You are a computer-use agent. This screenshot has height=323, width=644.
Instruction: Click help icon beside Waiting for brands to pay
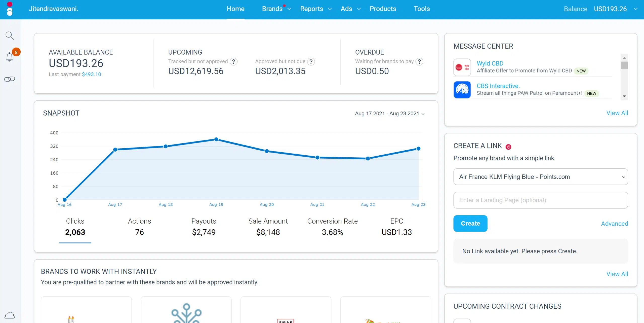419,61
